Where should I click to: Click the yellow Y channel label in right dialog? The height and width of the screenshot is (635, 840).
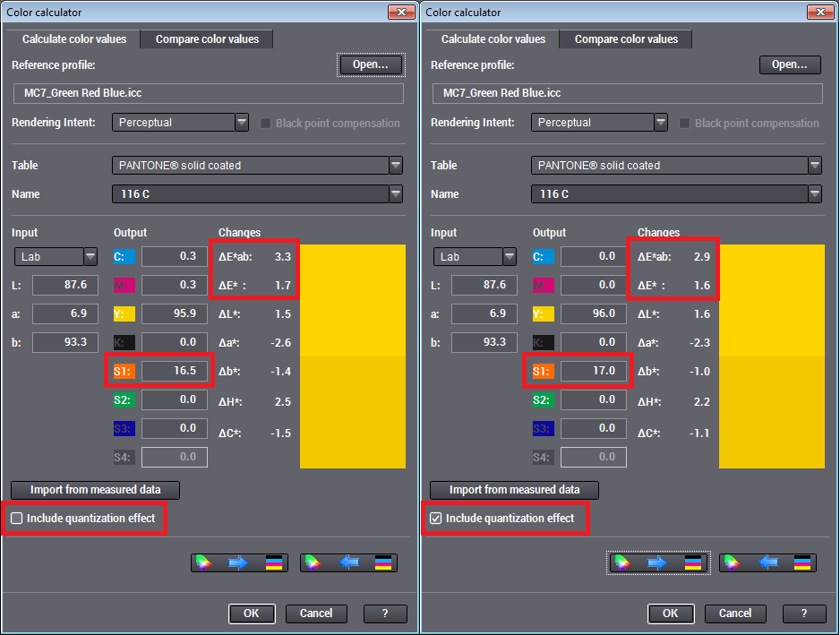[544, 313]
